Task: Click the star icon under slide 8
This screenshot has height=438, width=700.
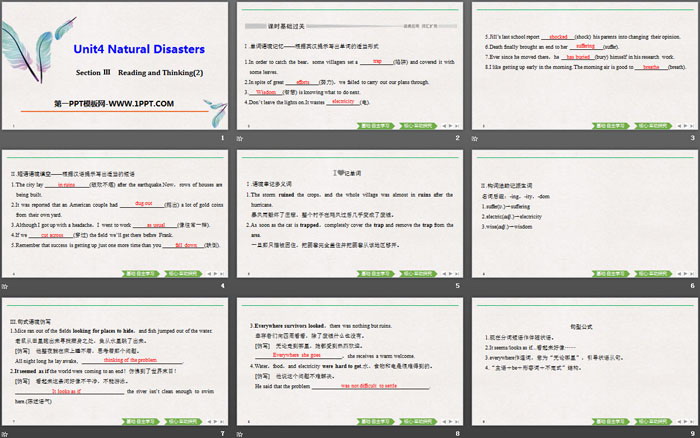Action: point(240,433)
